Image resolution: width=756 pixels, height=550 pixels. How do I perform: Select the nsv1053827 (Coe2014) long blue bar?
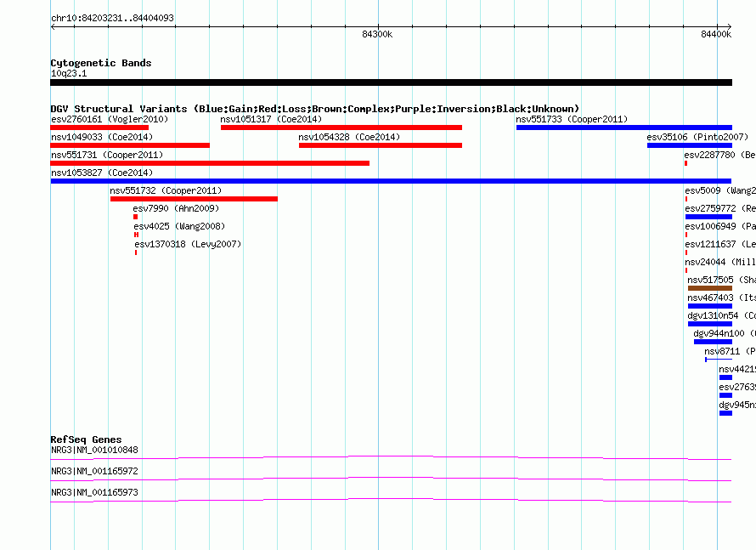point(391,181)
